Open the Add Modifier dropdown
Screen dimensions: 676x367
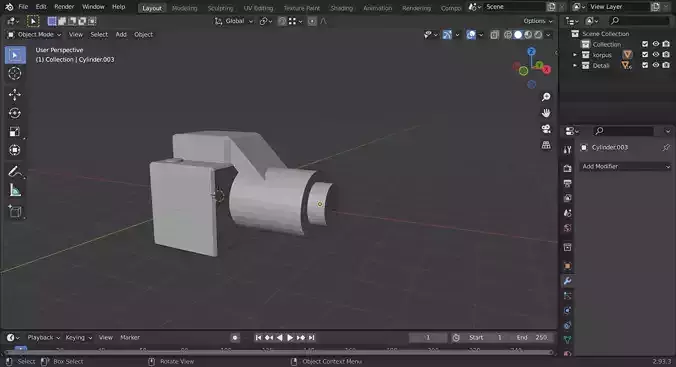(625, 166)
